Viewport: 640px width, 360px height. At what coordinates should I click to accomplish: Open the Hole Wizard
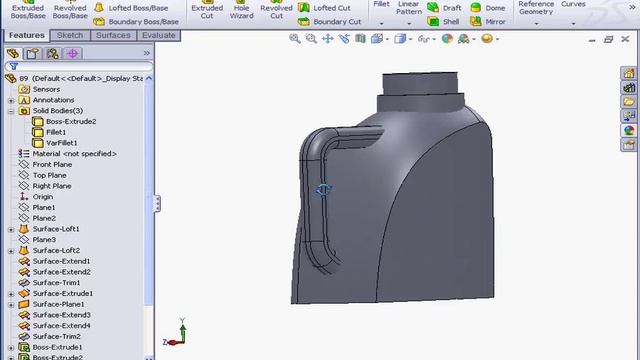[x=242, y=10]
